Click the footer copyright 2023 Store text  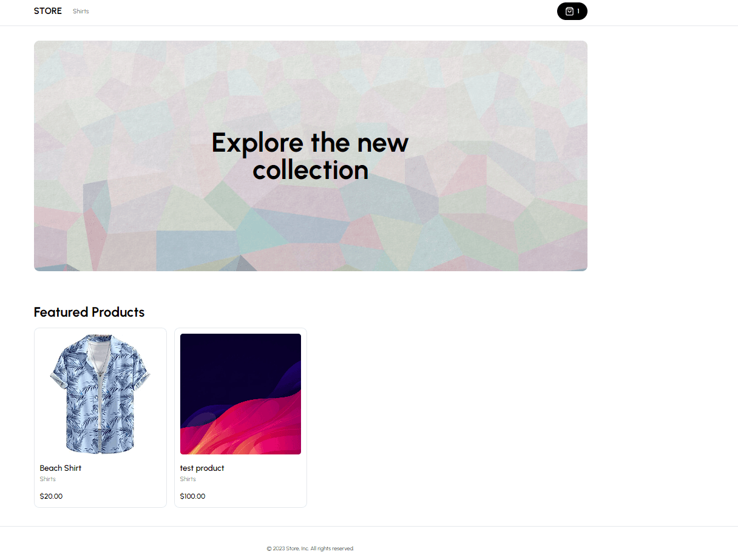pos(310,548)
